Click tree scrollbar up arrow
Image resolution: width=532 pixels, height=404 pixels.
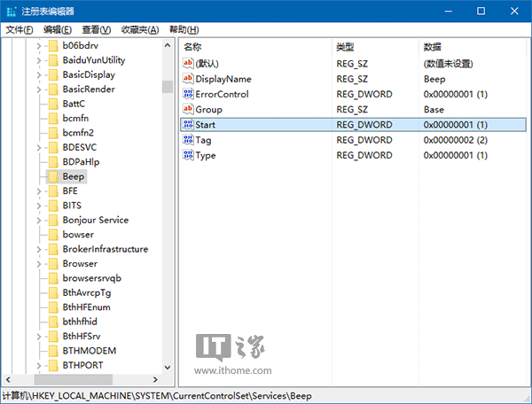point(168,45)
